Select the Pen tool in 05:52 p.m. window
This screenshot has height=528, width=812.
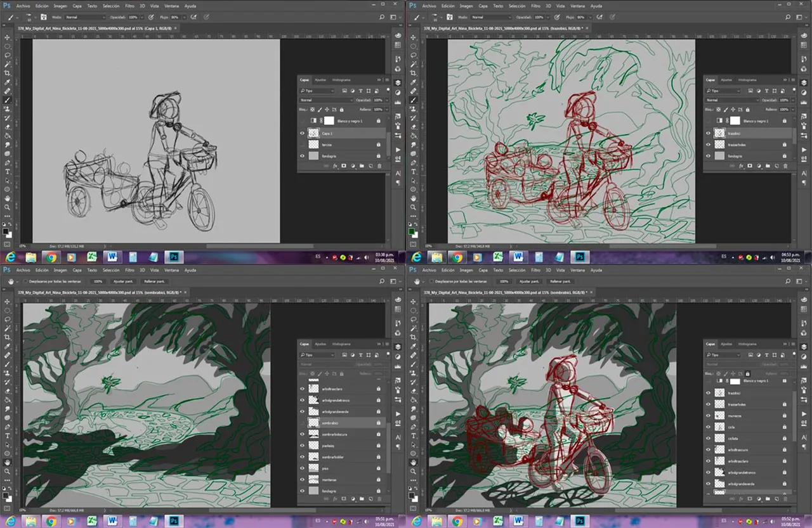click(414, 427)
